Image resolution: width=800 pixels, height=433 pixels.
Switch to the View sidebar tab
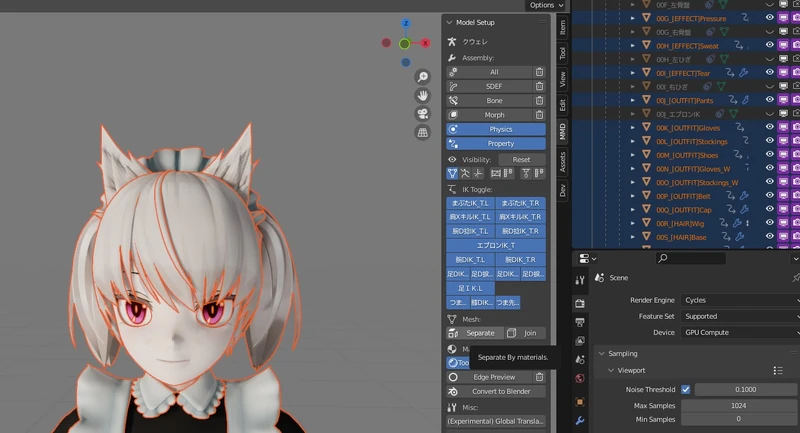pos(562,79)
